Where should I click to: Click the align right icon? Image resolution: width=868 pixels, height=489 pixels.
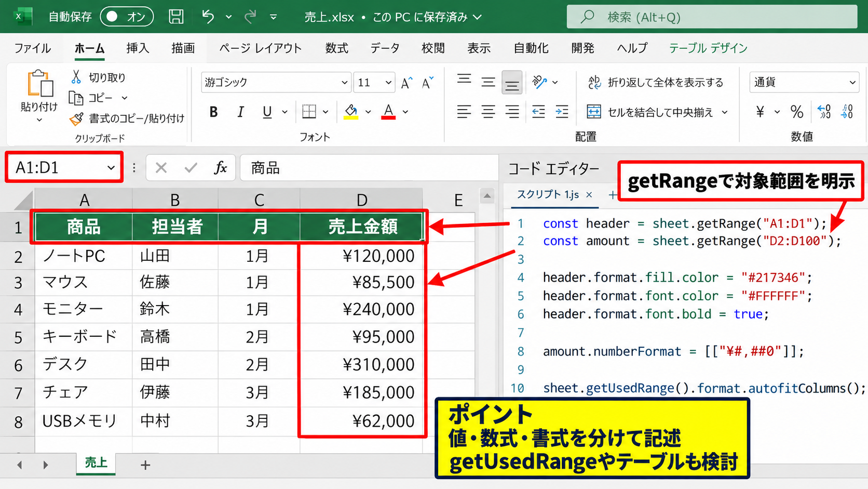tap(512, 112)
